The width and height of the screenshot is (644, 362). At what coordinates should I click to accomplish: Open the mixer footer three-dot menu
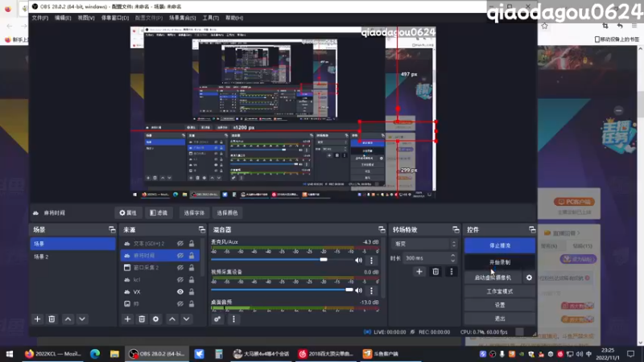pos(233,319)
